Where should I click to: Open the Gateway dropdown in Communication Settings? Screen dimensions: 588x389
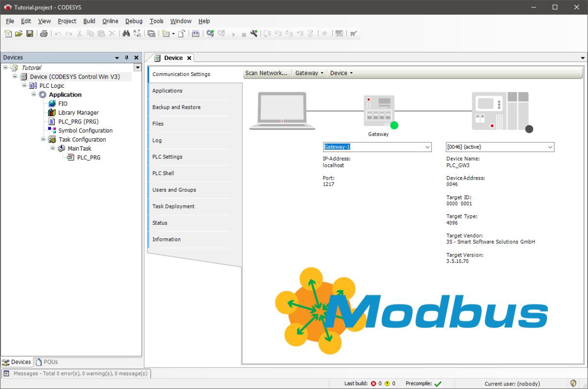point(309,73)
